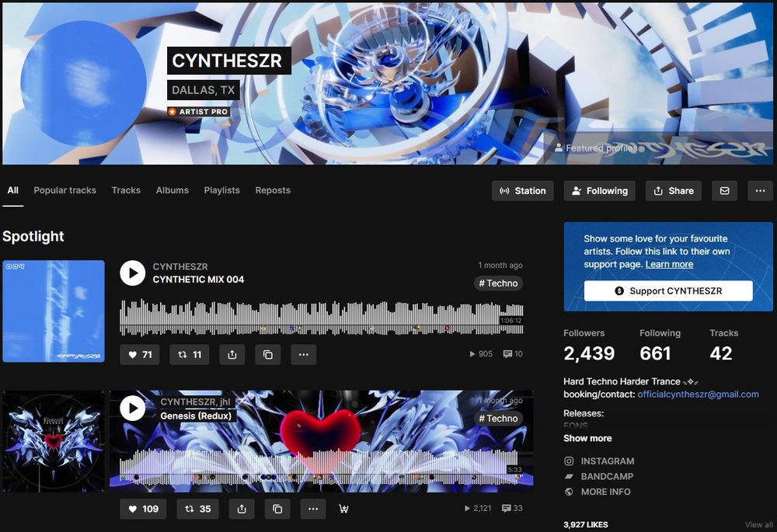Open the 661 Following list
777x532 pixels.
click(x=660, y=346)
